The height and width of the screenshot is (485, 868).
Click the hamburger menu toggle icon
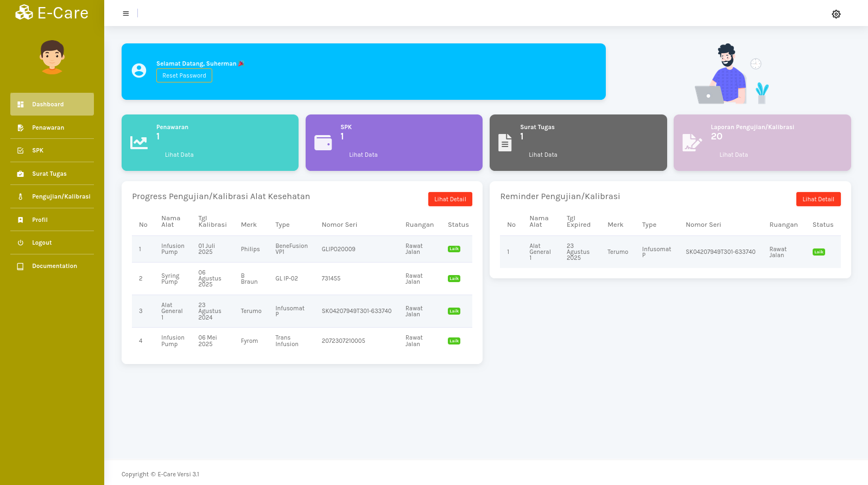pyautogui.click(x=126, y=14)
